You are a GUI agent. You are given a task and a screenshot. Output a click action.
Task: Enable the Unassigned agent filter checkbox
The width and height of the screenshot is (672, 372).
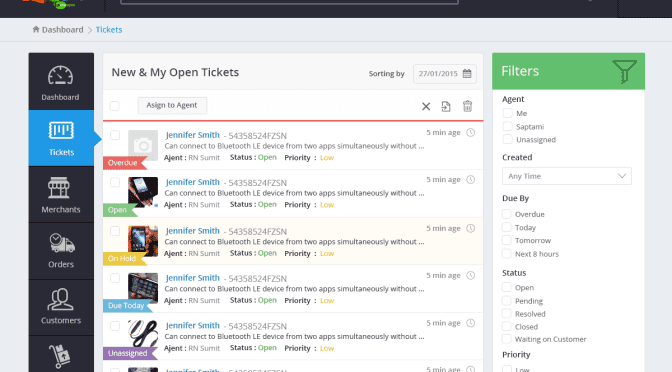(507, 139)
